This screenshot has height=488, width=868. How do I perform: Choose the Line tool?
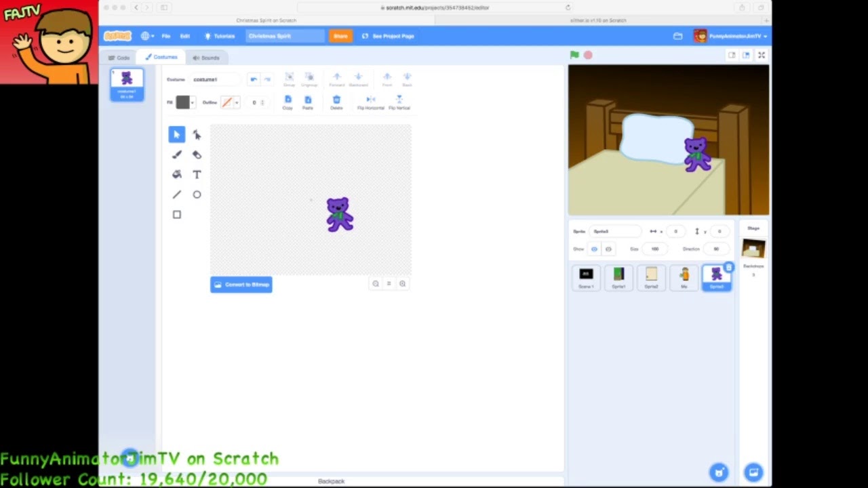coord(176,195)
